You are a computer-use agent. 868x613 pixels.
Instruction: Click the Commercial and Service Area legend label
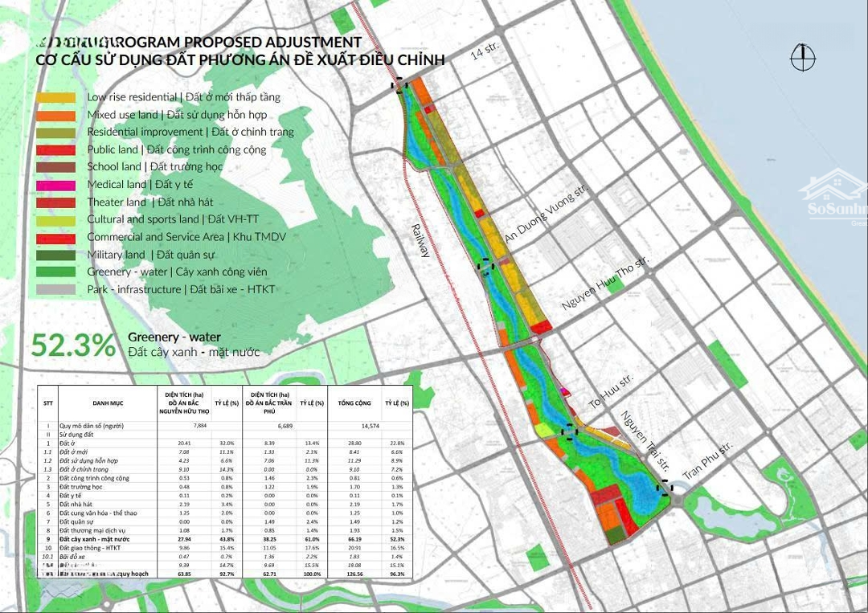[186, 237]
